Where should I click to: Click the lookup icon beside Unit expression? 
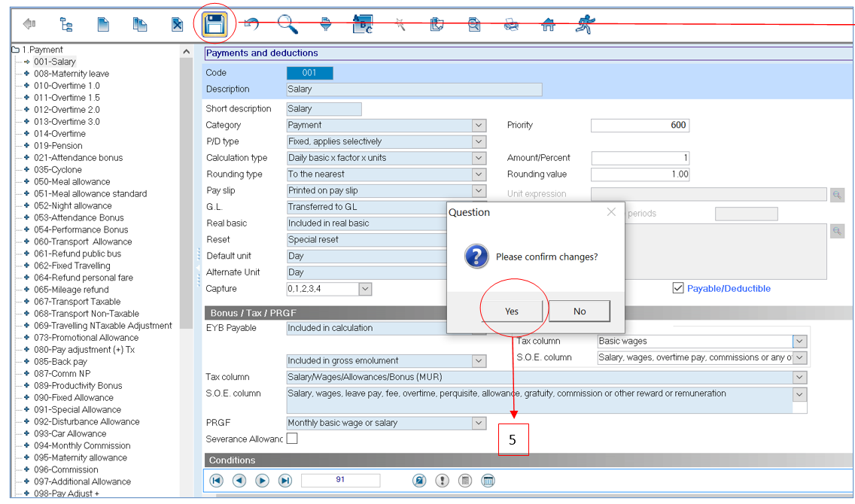click(x=837, y=195)
